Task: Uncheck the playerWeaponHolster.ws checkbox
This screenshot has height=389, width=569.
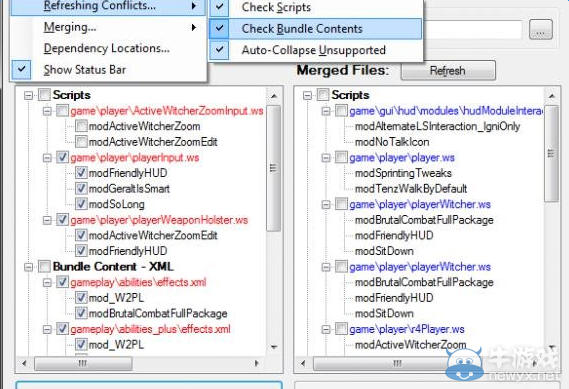Action: pos(62,220)
